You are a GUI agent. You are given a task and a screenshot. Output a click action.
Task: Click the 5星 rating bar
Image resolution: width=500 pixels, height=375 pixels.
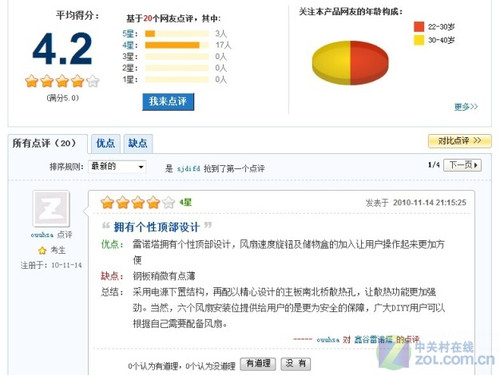coord(177,33)
